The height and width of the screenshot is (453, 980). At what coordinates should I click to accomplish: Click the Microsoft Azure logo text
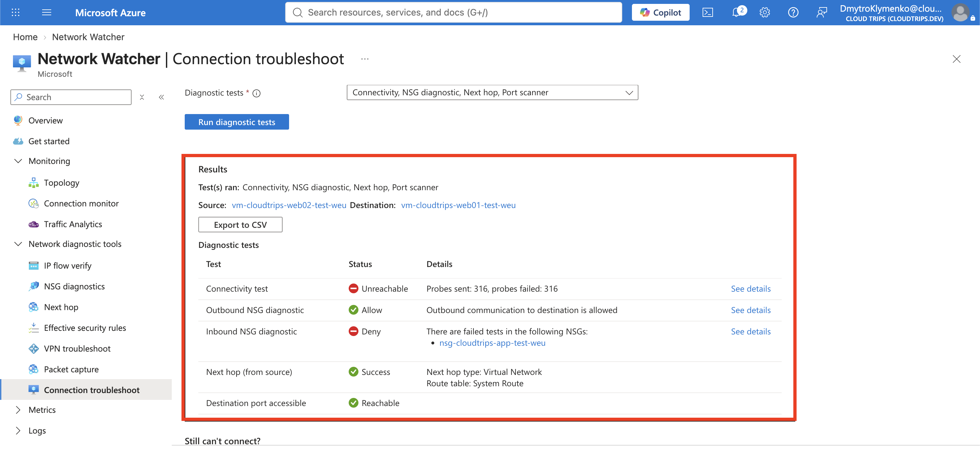pos(110,13)
